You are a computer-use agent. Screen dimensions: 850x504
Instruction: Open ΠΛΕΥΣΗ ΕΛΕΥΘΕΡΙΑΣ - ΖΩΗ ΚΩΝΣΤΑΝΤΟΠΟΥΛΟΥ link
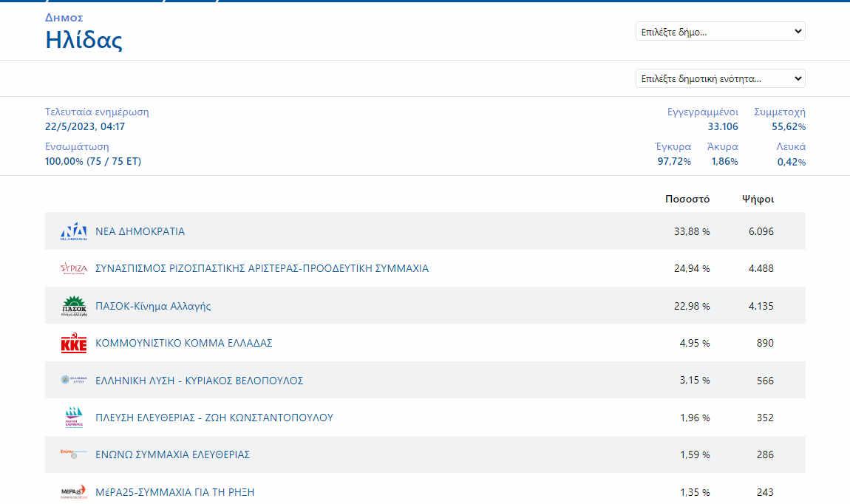pyautogui.click(x=214, y=418)
